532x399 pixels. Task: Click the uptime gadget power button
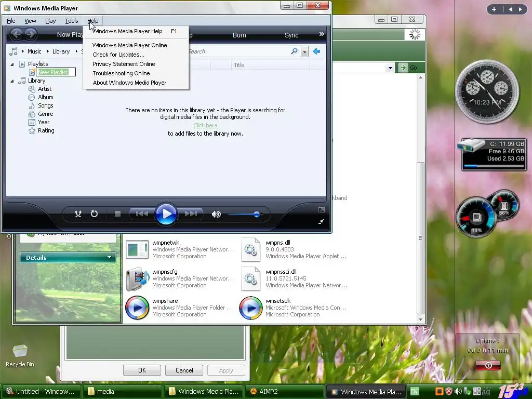tap(488, 365)
